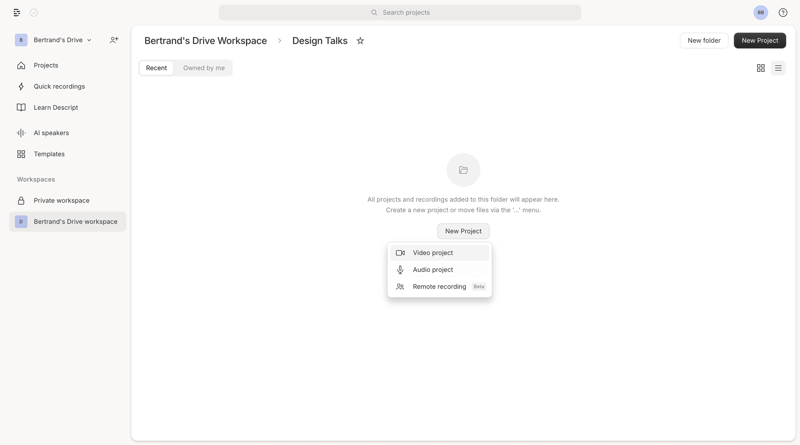Click the breadcrumb chevron separator
Viewport: 800px width, 445px height.
coord(280,41)
